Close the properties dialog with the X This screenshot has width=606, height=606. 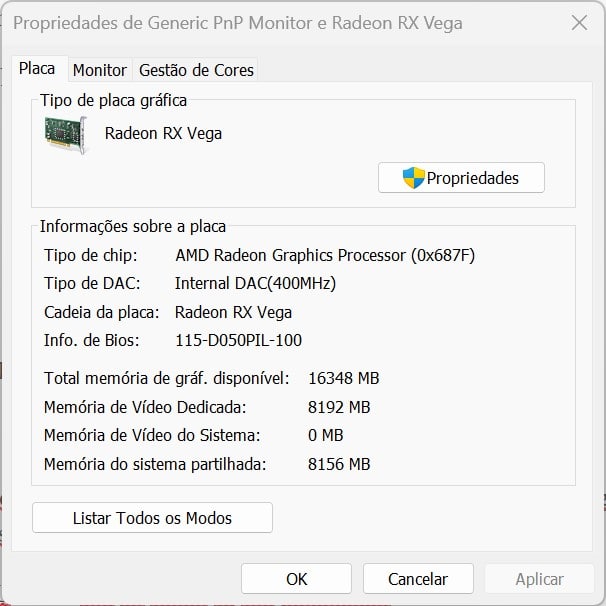click(x=579, y=23)
